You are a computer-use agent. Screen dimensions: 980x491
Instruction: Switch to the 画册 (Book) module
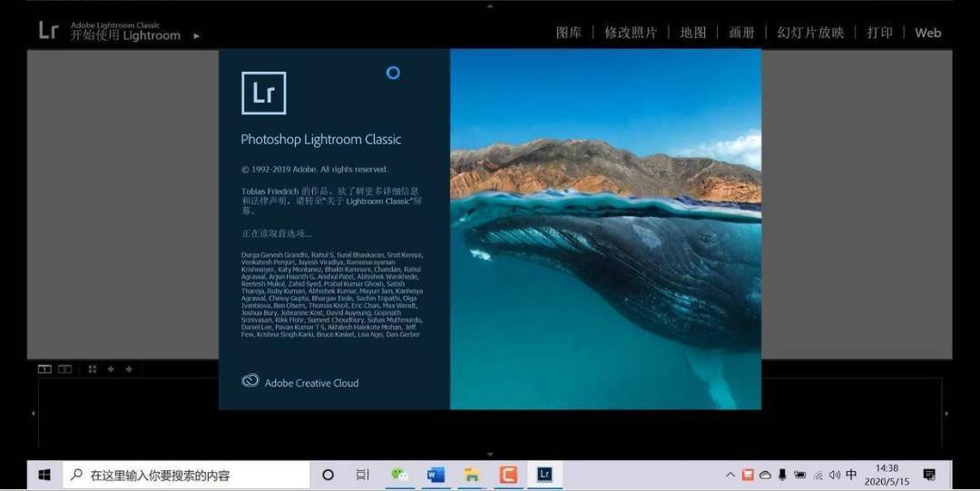(x=741, y=33)
